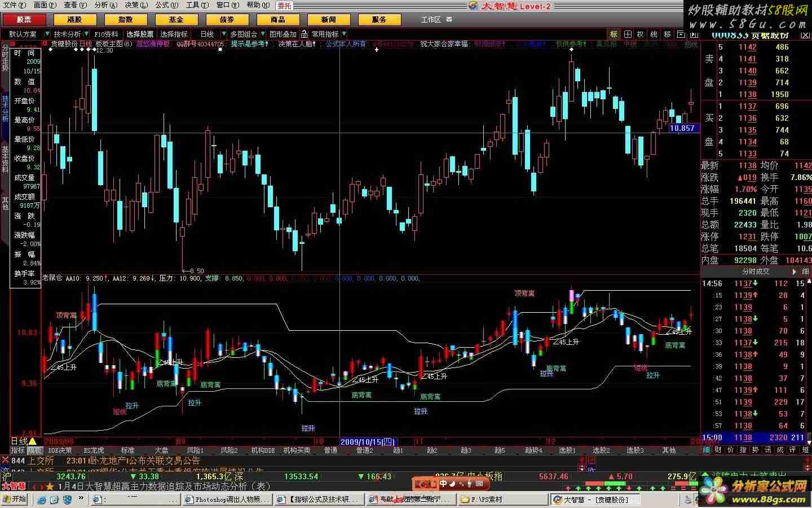Click the 价 price icon at panel bottom
Image resolution: width=812 pixels, height=508 pixels.
pos(730,450)
